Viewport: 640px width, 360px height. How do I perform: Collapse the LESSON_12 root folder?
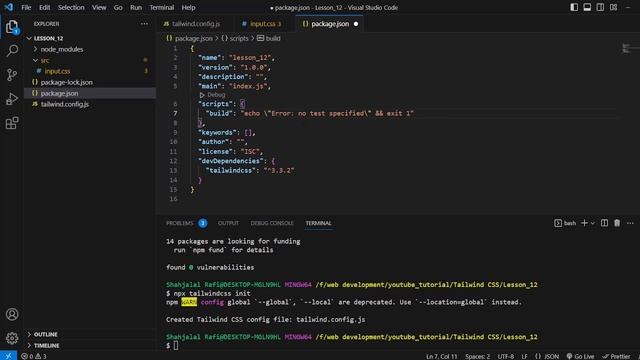pos(48,38)
